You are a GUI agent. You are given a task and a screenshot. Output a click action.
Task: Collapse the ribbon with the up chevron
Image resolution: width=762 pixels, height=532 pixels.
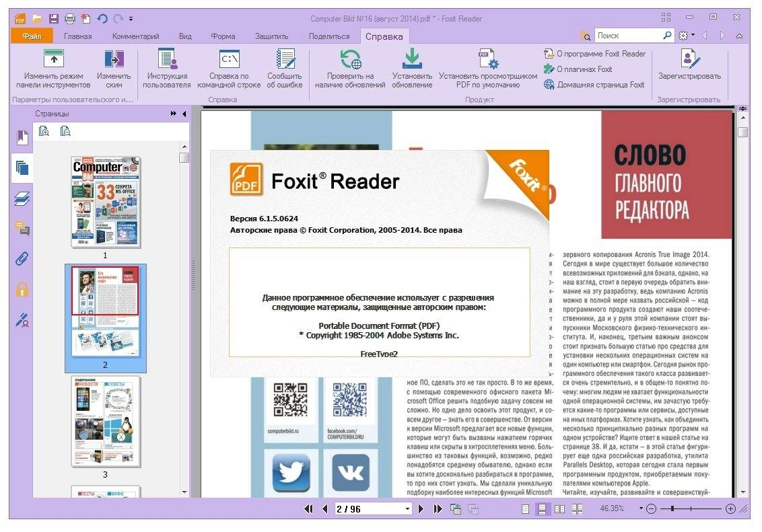tap(739, 36)
